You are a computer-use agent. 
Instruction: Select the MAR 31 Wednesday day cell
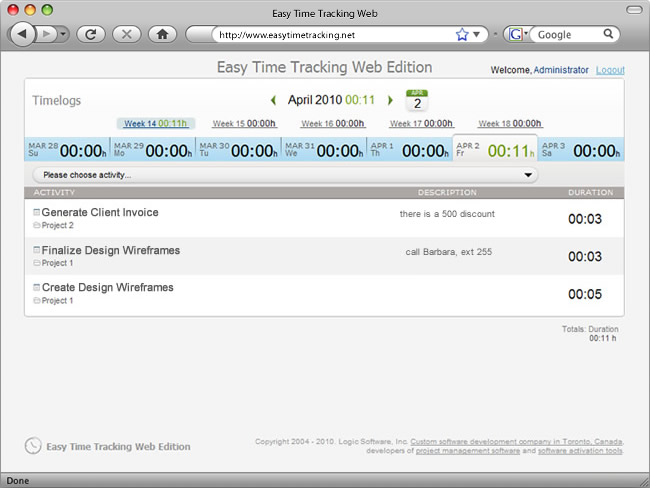point(324,150)
